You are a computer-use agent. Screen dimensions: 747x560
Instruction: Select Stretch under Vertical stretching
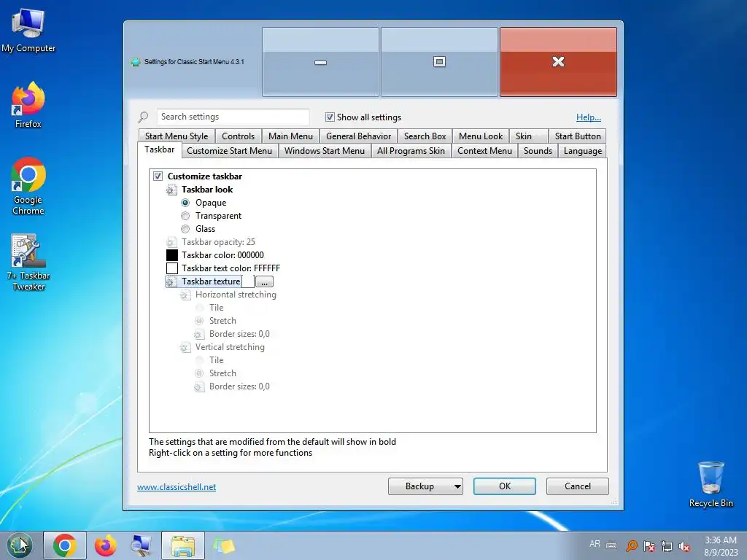[200, 373]
